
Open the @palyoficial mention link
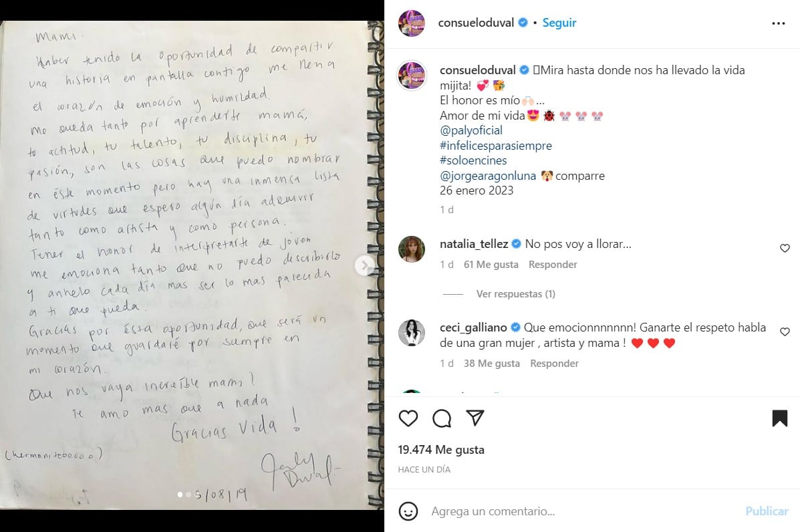click(471, 130)
